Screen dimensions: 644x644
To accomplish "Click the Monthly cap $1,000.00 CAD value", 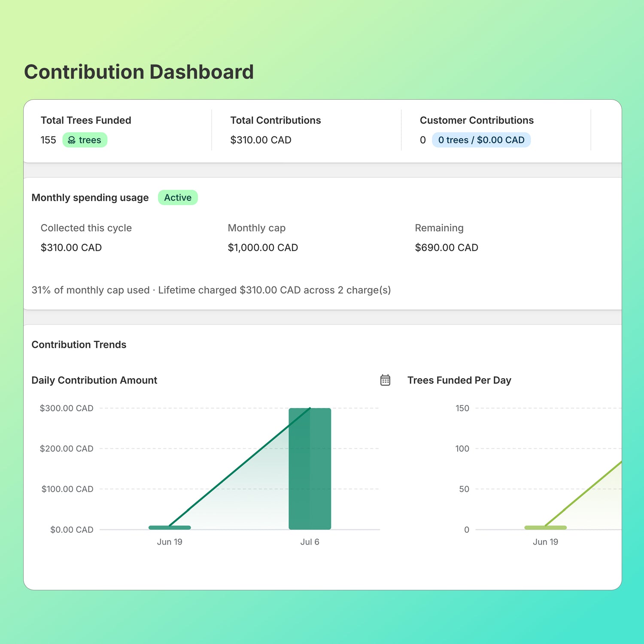I will click(x=263, y=248).
